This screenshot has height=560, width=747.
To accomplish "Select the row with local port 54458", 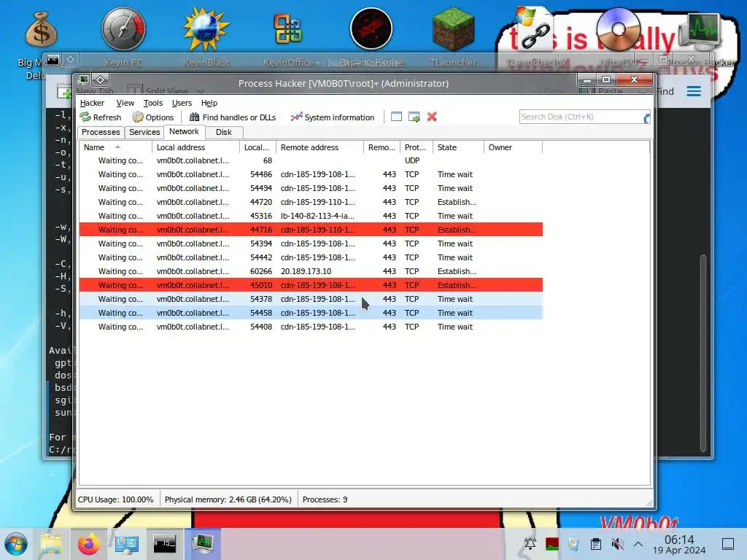I will pyautogui.click(x=311, y=313).
